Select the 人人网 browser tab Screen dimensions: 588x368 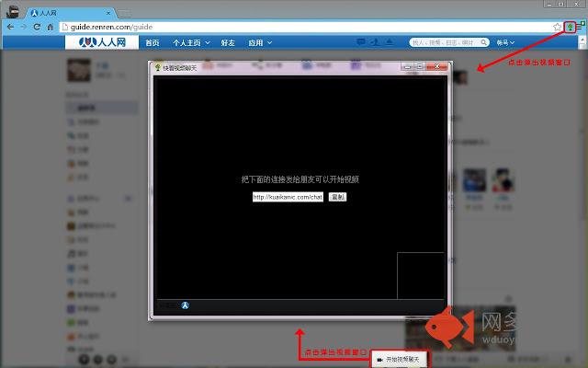70,13
